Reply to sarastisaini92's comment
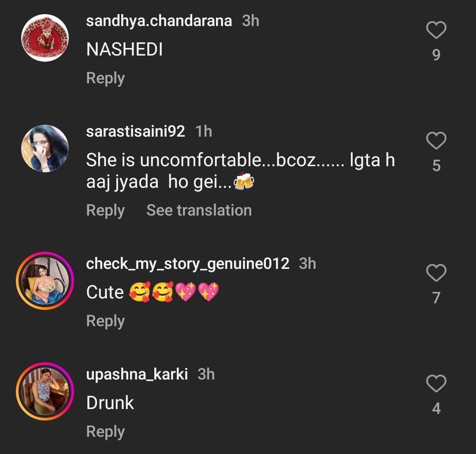476x454 pixels. click(x=105, y=210)
